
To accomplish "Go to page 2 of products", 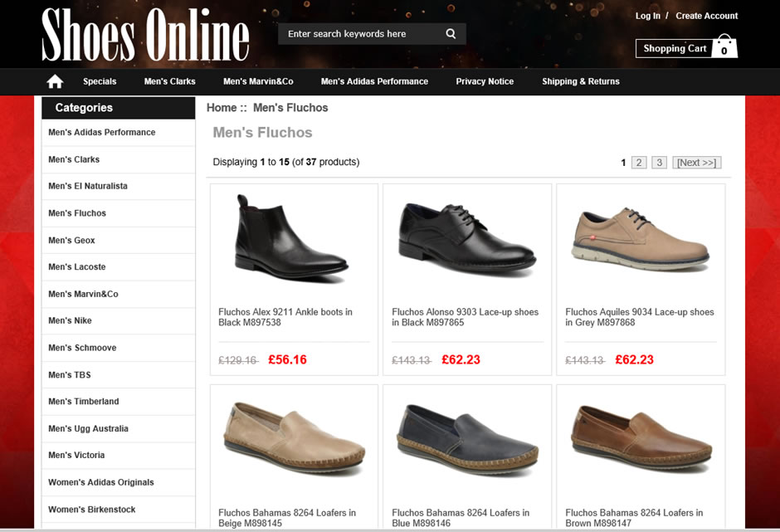I will pyautogui.click(x=639, y=163).
